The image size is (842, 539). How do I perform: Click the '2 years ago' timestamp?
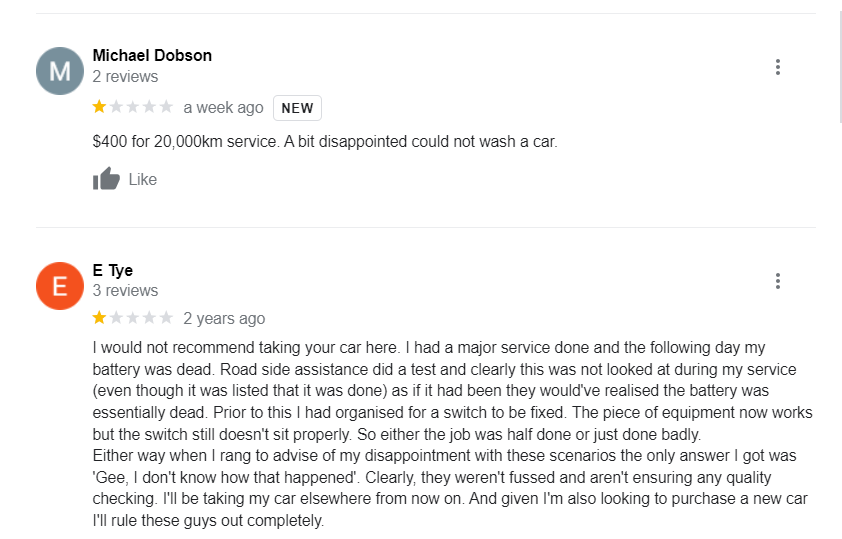coord(224,318)
